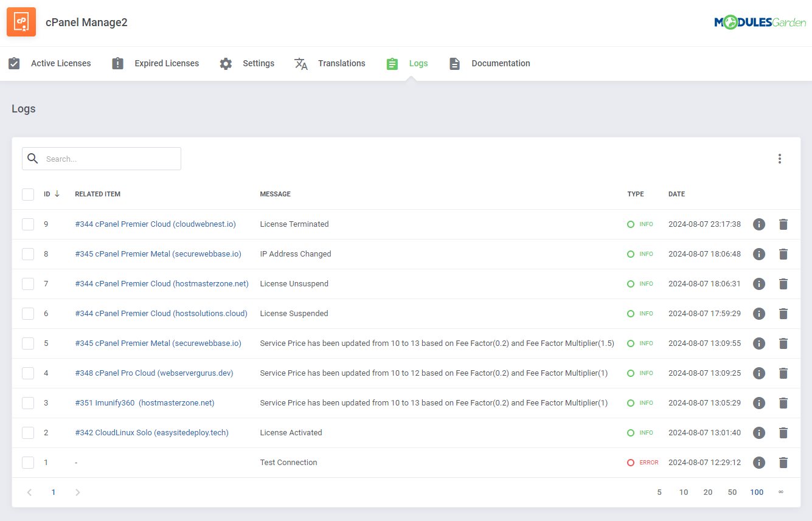Show info details for log 2
812x521 pixels.
click(759, 433)
